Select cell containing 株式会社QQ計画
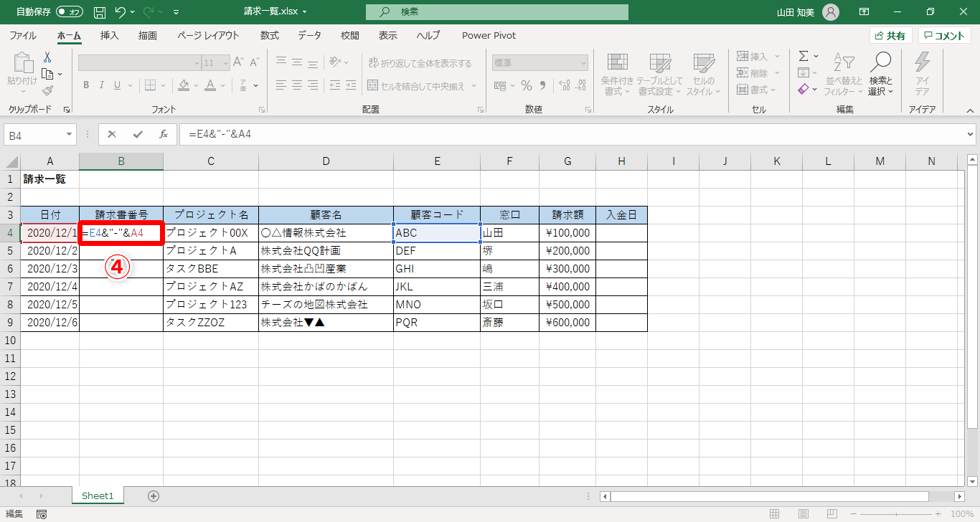 (326, 251)
